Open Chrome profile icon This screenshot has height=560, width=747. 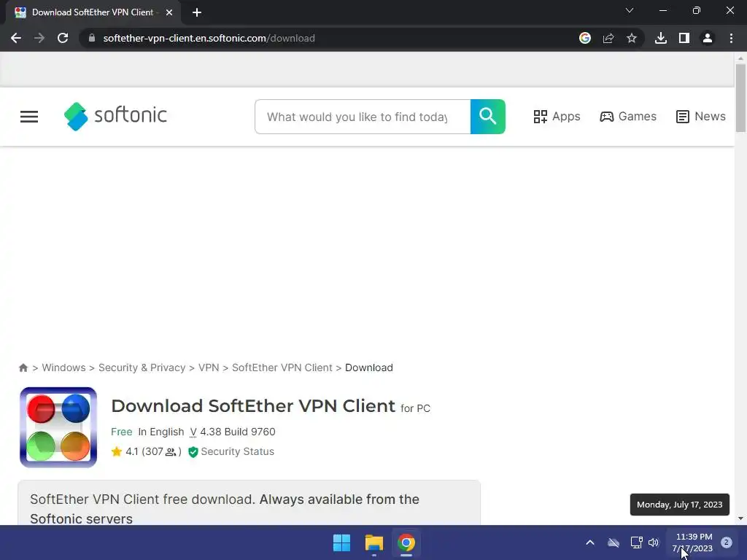click(708, 38)
